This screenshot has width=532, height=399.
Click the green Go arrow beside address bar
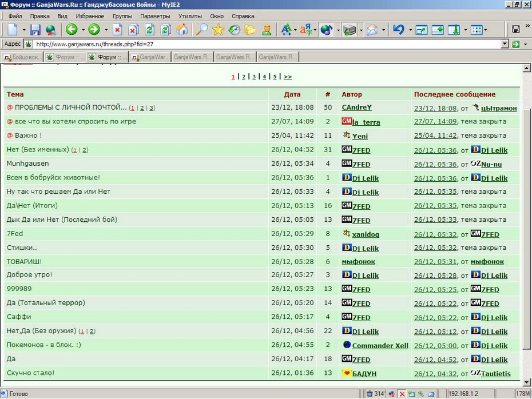point(516,44)
